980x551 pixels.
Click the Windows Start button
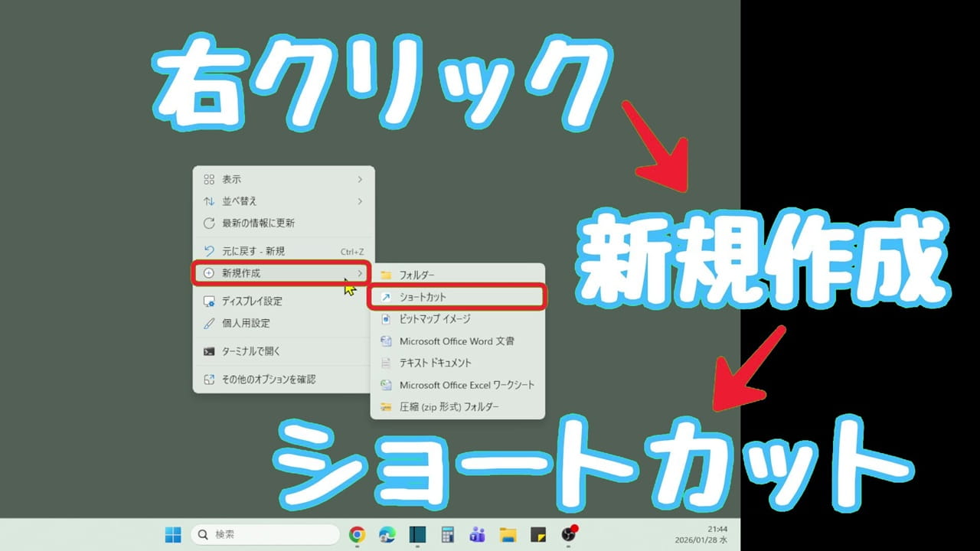[172, 534]
